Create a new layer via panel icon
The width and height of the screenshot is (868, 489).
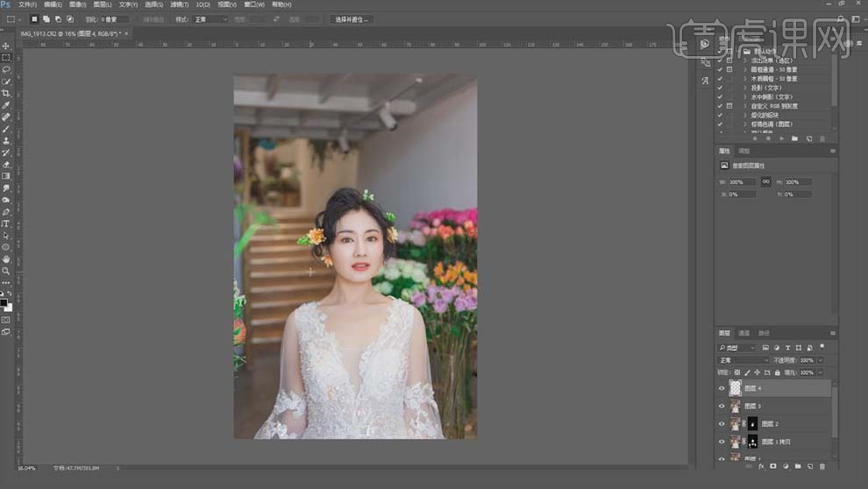(x=809, y=466)
